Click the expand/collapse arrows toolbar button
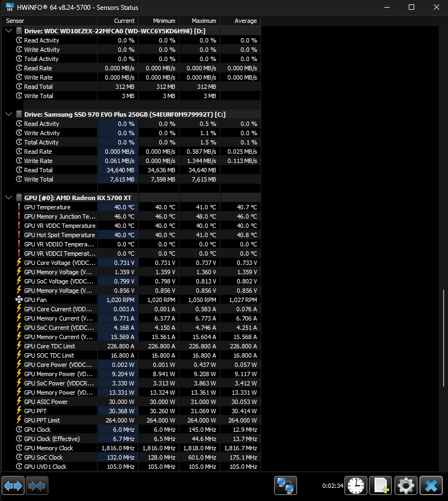The width and height of the screenshot is (448, 501). (x=13, y=486)
